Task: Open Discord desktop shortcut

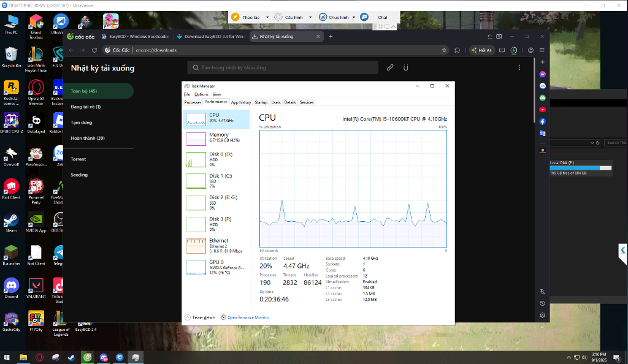Action: [11, 289]
